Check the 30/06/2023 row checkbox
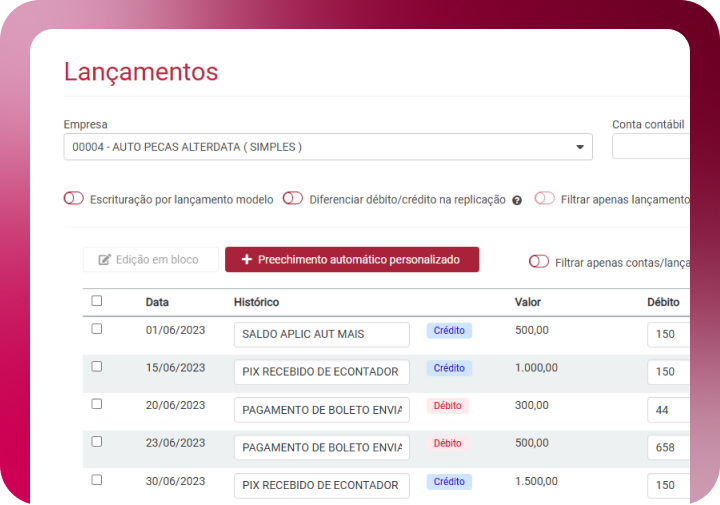 [x=96, y=480]
